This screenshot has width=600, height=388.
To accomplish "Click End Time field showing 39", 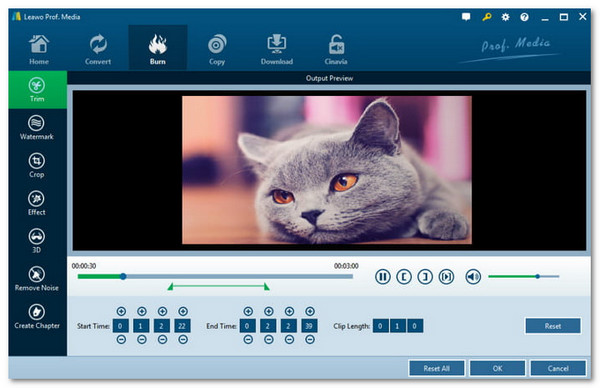I will click(x=309, y=326).
